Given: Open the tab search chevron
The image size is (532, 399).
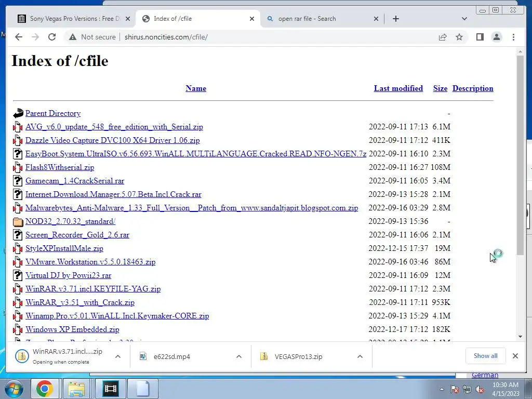Looking at the screenshot, I should (x=464, y=19).
